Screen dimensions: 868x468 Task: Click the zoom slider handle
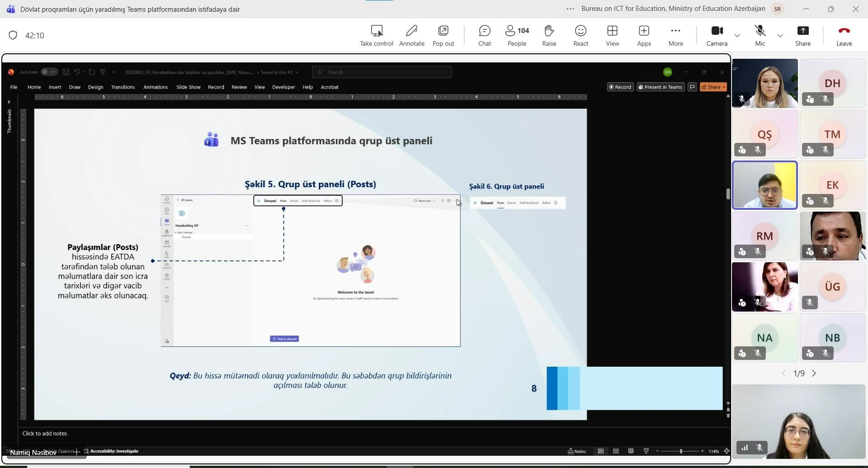tap(681, 451)
